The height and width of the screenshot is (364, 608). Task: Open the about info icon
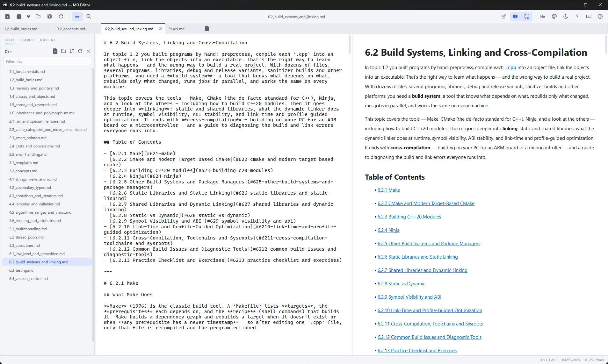pos(600,17)
